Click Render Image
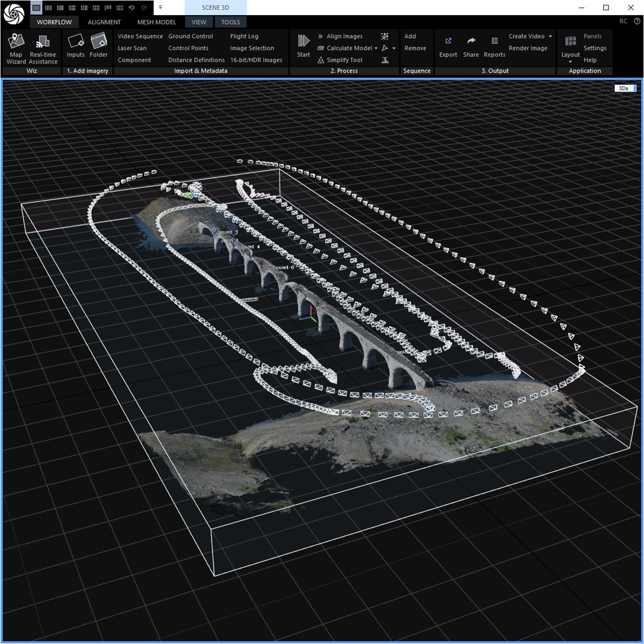 528,48
